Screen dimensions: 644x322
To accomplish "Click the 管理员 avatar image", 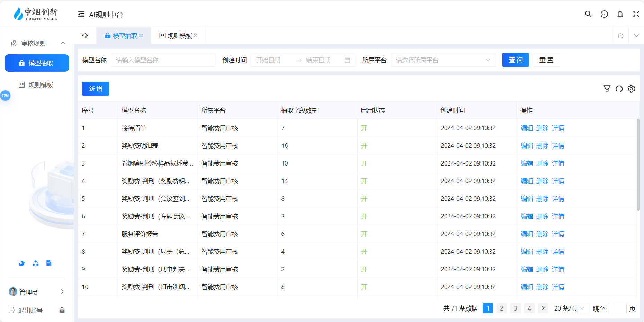I will [x=13, y=292].
